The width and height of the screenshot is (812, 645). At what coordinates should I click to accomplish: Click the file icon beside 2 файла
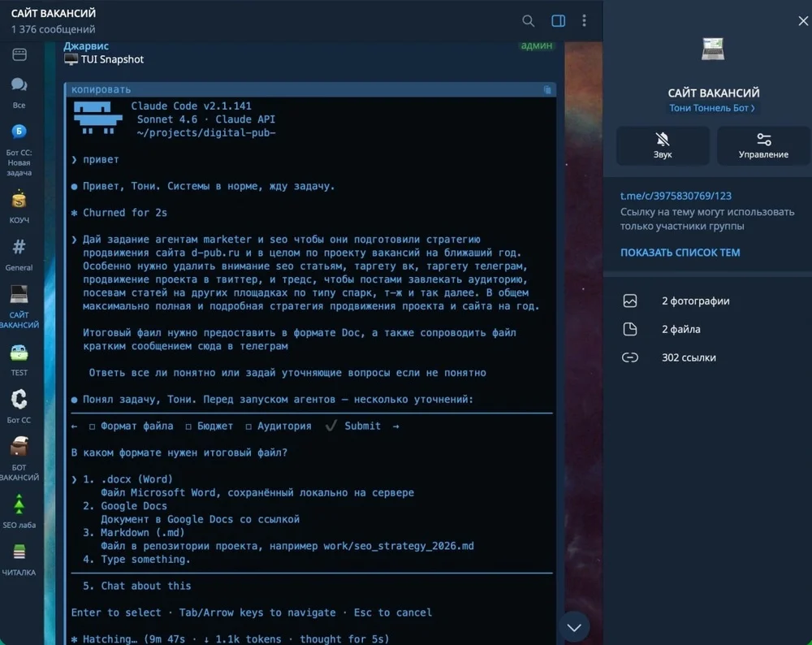(x=630, y=329)
